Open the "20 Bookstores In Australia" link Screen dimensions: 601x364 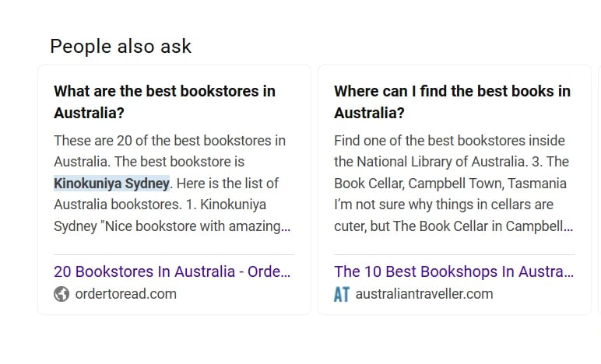click(x=172, y=272)
